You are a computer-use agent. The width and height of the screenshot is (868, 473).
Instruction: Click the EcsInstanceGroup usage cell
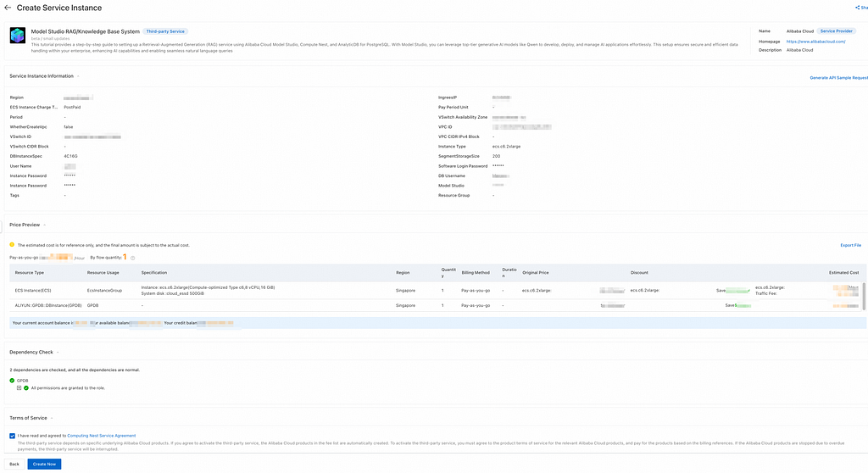coord(104,290)
